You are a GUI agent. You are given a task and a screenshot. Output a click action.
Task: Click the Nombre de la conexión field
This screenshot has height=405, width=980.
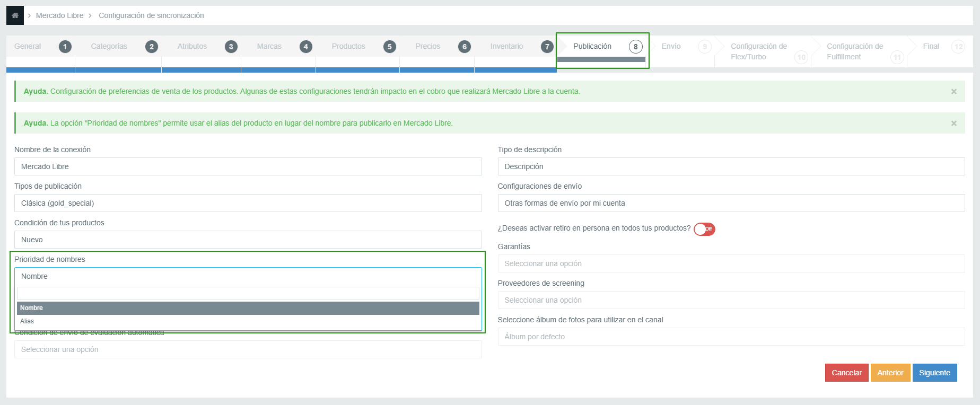[x=248, y=166]
